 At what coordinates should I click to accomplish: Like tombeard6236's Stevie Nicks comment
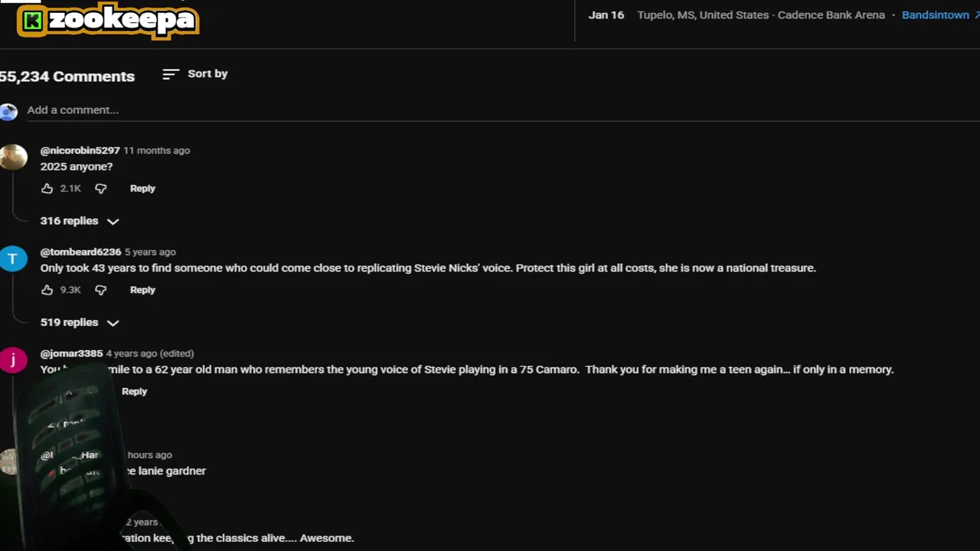click(47, 290)
